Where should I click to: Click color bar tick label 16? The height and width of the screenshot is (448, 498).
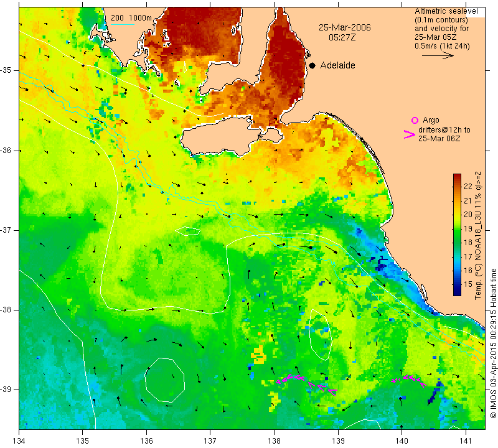468,270
